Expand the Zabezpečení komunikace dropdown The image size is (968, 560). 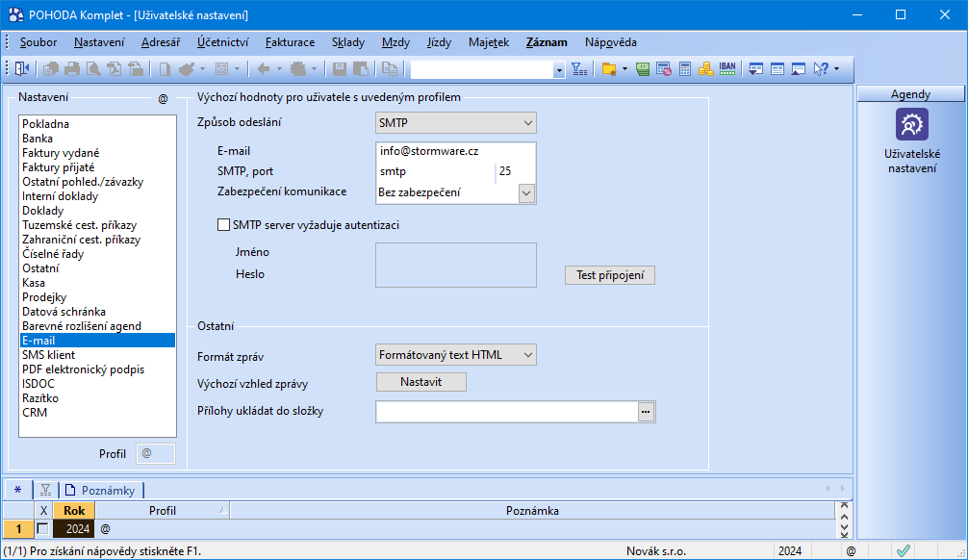526,192
